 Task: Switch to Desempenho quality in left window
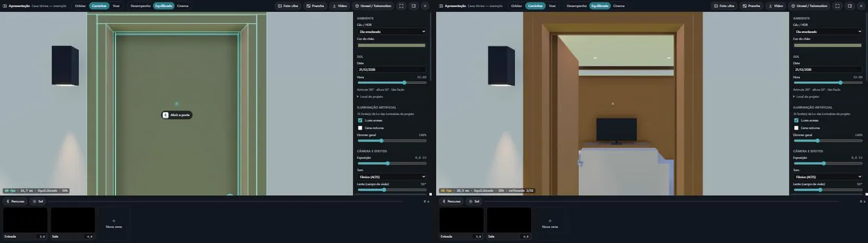[x=141, y=6]
